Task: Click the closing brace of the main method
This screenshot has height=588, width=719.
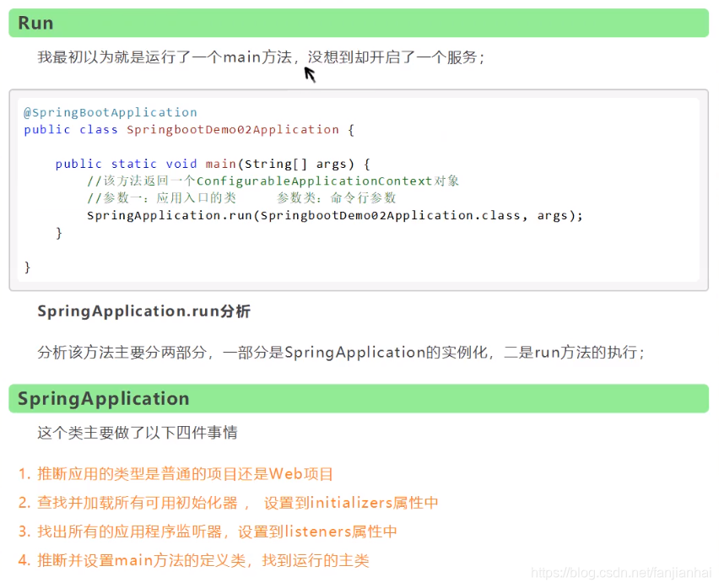Action: [59, 233]
